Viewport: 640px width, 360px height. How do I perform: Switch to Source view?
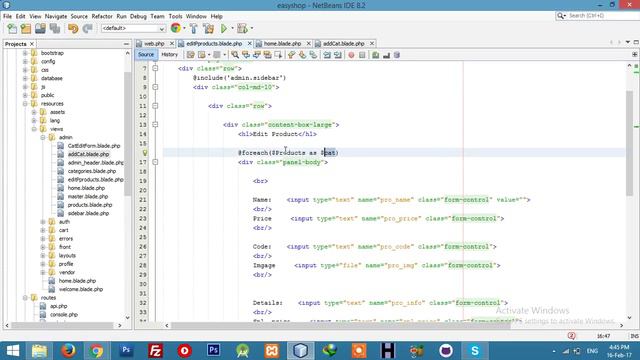point(146,55)
